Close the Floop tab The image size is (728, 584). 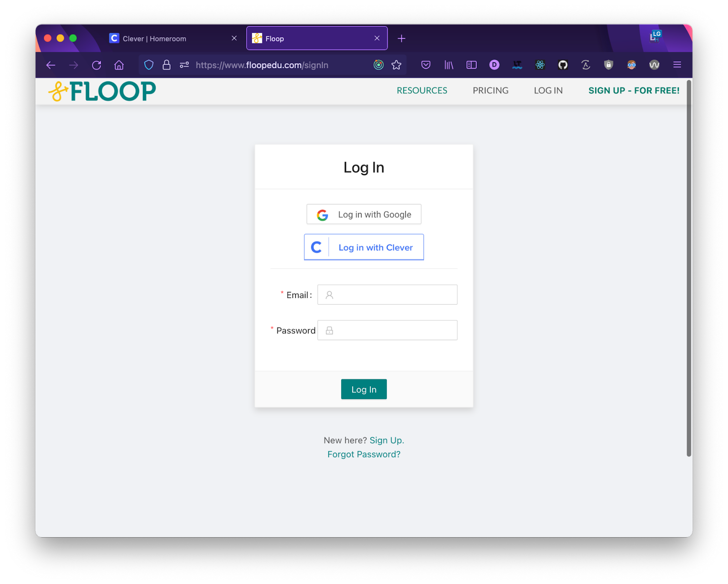[x=377, y=38]
